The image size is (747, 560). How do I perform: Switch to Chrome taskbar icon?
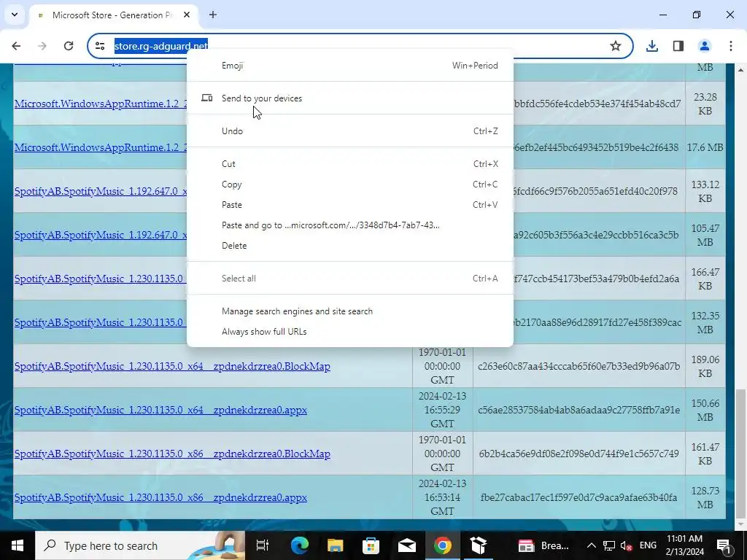(442, 545)
